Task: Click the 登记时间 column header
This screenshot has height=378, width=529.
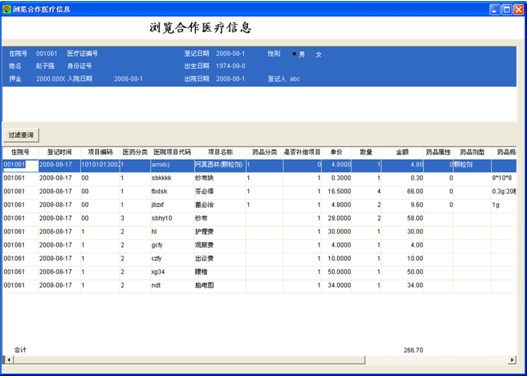Action: 59,152
